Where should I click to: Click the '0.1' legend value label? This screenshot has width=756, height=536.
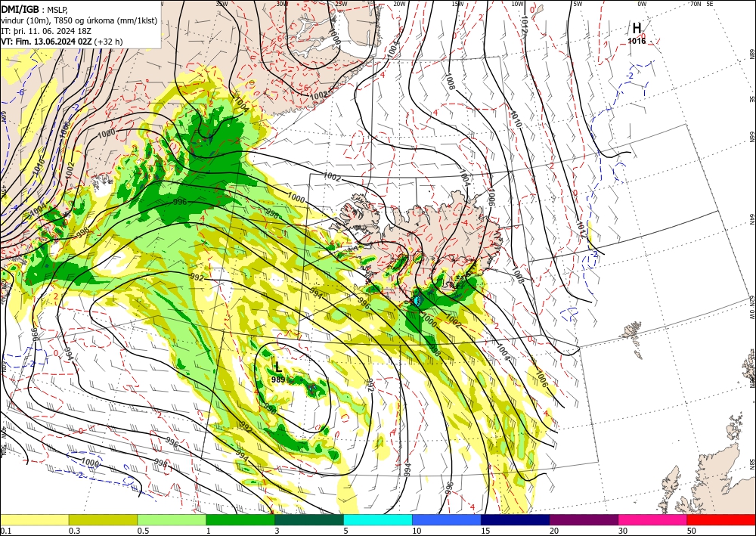5,531
